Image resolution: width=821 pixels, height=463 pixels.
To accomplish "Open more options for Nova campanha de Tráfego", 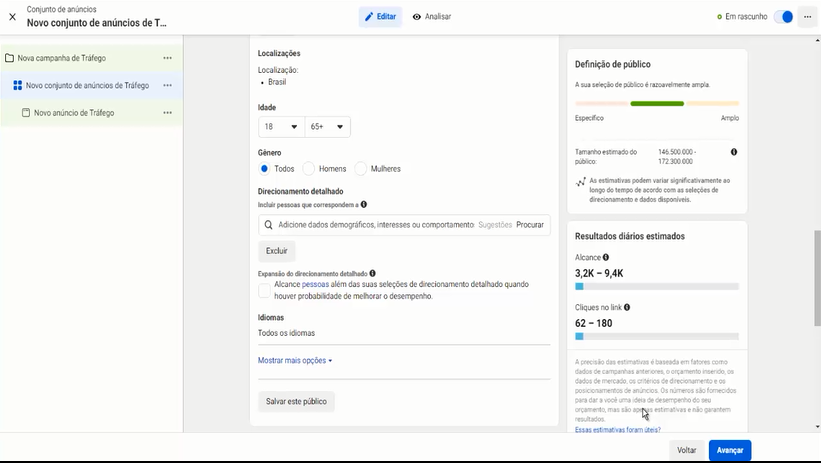I will point(168,58).
